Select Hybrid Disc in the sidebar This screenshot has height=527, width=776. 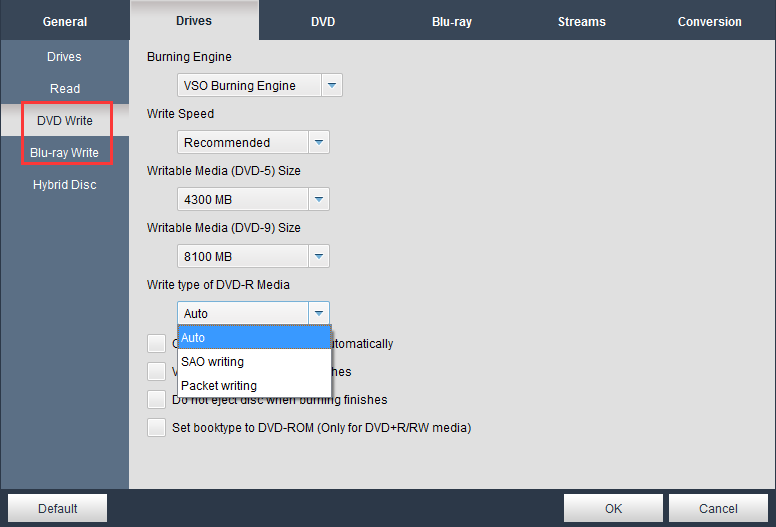point(64,185)
